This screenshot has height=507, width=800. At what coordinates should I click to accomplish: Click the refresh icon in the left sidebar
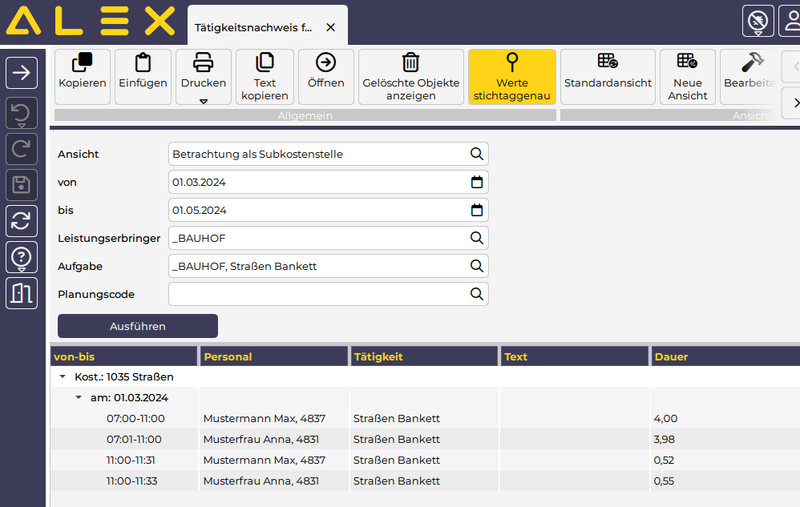23,220
